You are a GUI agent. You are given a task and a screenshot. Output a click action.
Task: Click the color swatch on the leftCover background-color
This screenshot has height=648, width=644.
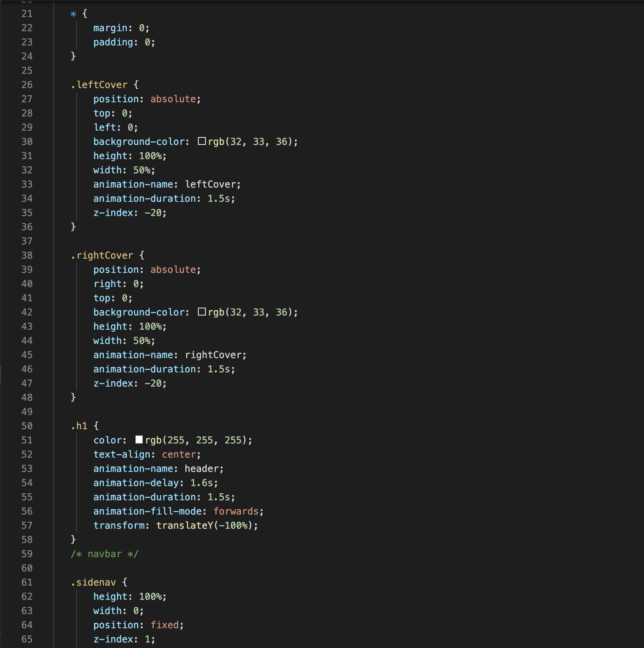(x=202, y=141)
